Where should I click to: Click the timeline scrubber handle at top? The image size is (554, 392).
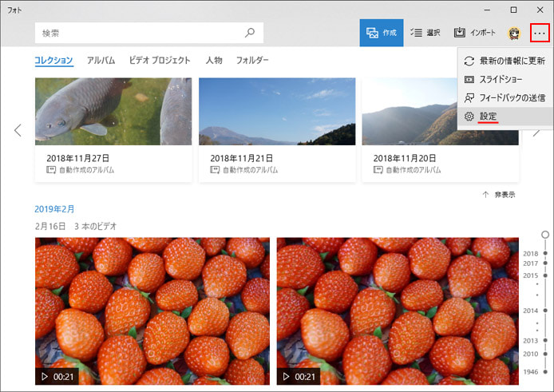(545, 235)
